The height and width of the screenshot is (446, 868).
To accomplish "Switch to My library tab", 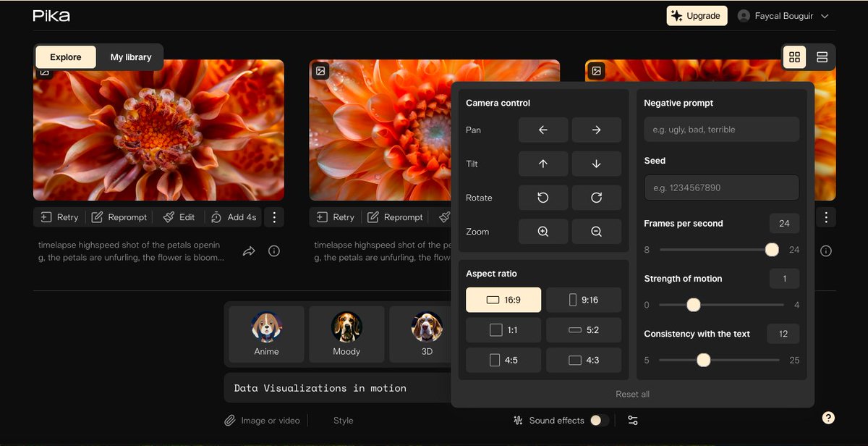I will (x=131, y=57).
